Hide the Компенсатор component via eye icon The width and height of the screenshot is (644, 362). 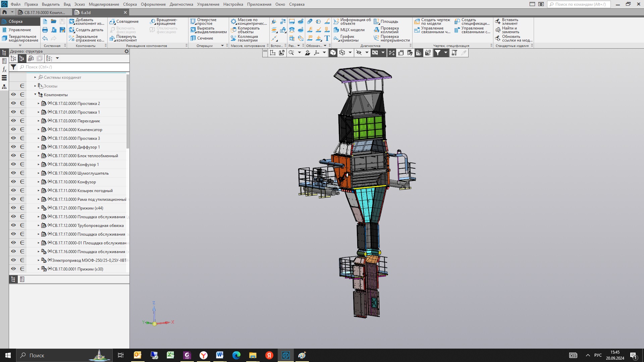tap(13, 129)
